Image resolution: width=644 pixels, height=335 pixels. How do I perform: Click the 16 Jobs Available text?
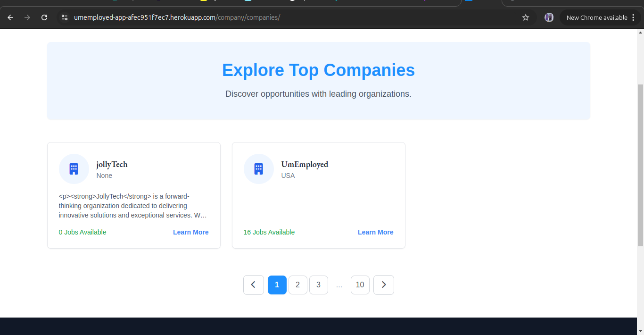[x=269, y=232]
